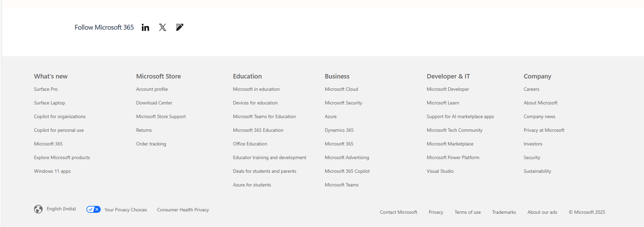644x227 pixels.
Task: Open the Careers link
Action: point(531,89)
